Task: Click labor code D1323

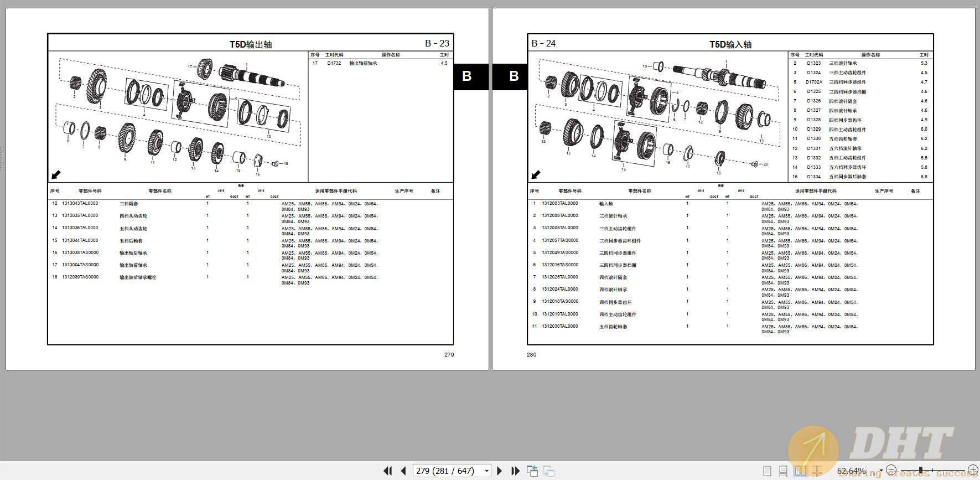Action: pyautogui.click(x=814, y=63)
